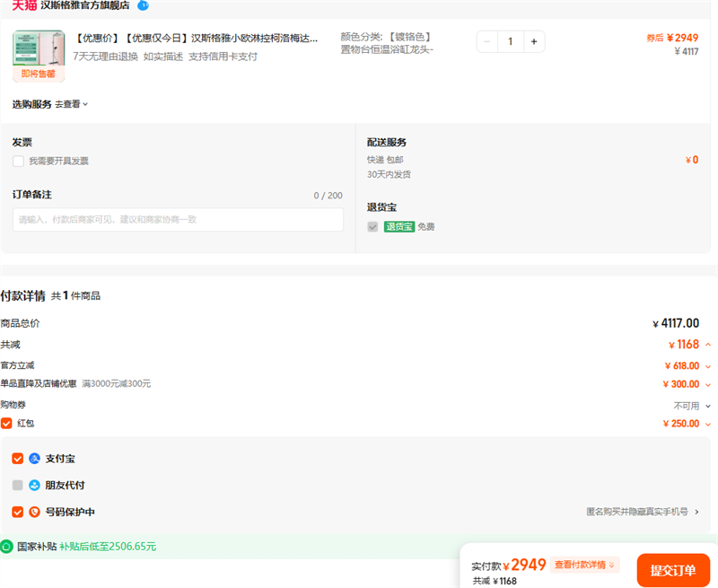Select the Alipay payment checkbox
This screenshot has width=718, height=588.
[18, 459]
